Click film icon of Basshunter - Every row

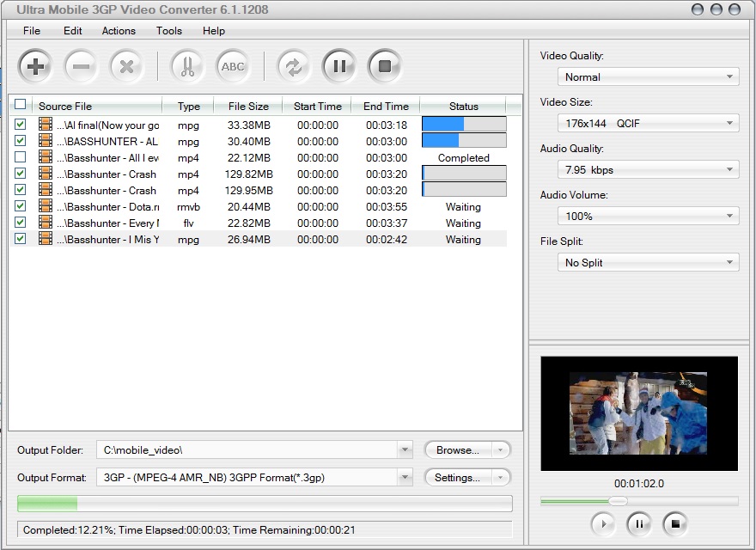[x=46, y=223]
